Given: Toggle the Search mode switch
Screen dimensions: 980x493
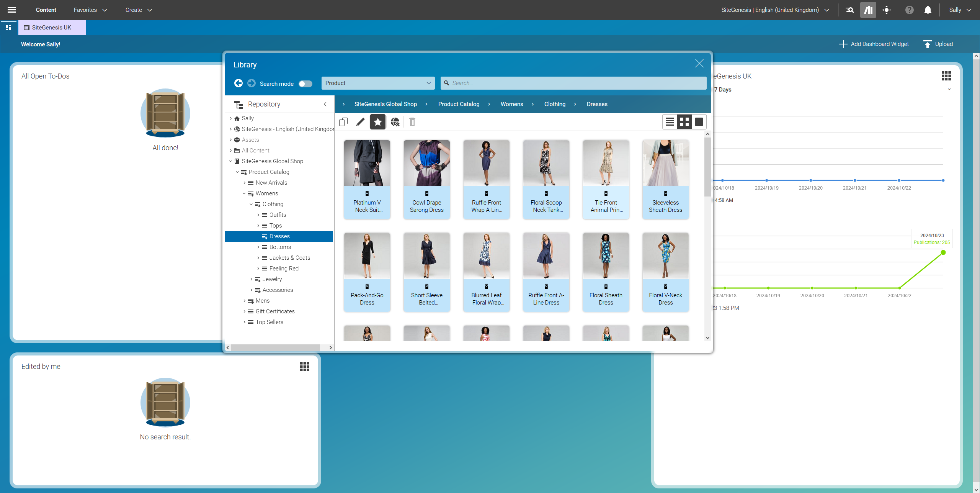Looking at the screenshot, I should pyautogui.click(x=305, y=84).
